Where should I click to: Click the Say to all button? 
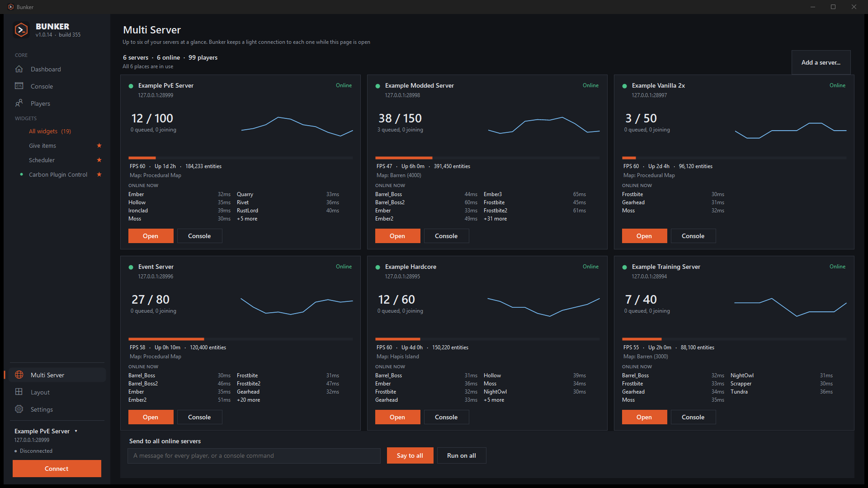pos(410,455)
